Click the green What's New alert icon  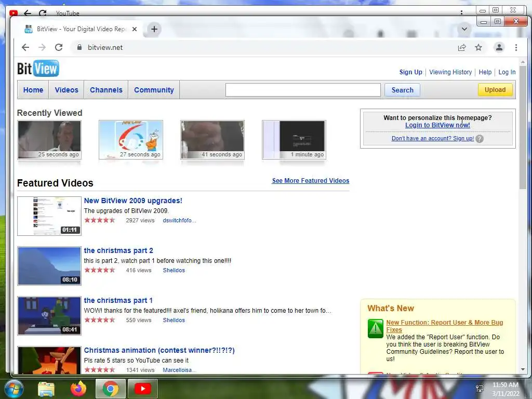click(375, 328)
